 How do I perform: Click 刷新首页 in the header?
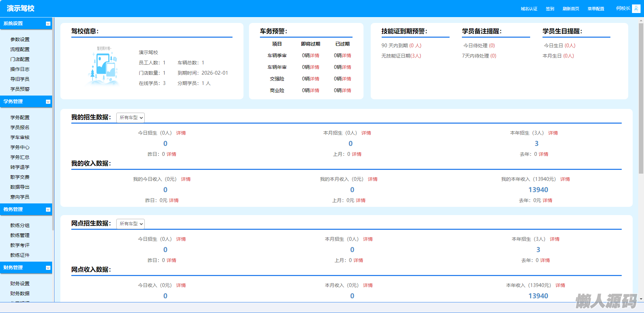[x=571, y=9]
